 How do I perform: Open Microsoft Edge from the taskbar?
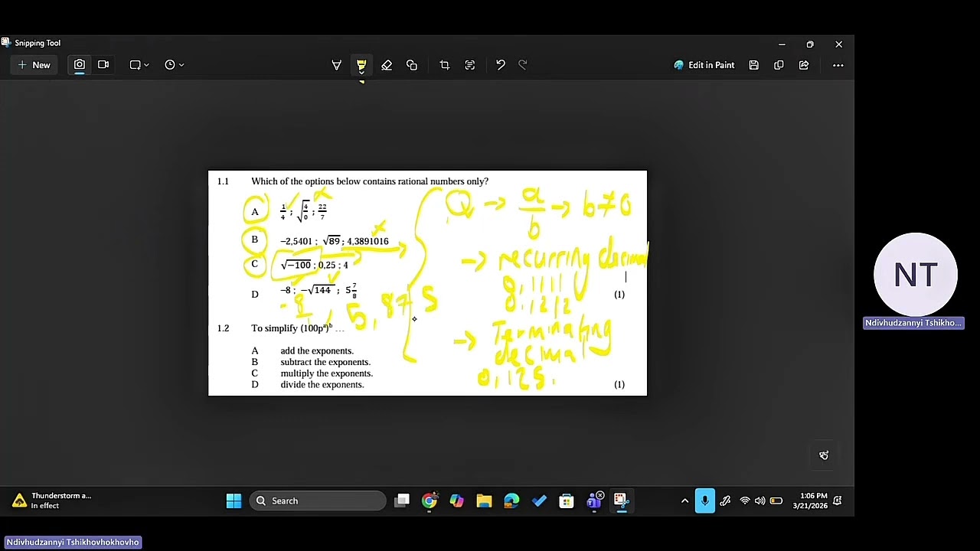tap(511, 500)
